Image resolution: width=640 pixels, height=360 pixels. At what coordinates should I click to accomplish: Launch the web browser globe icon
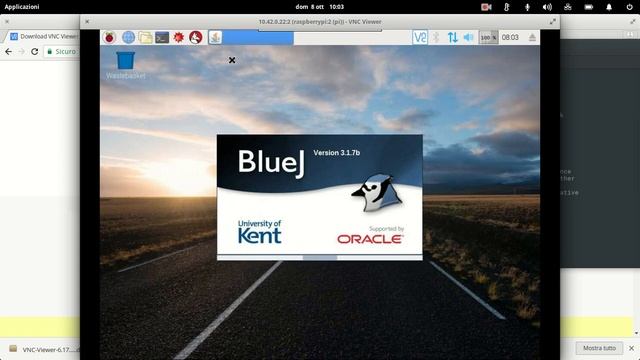pos(128,38)
